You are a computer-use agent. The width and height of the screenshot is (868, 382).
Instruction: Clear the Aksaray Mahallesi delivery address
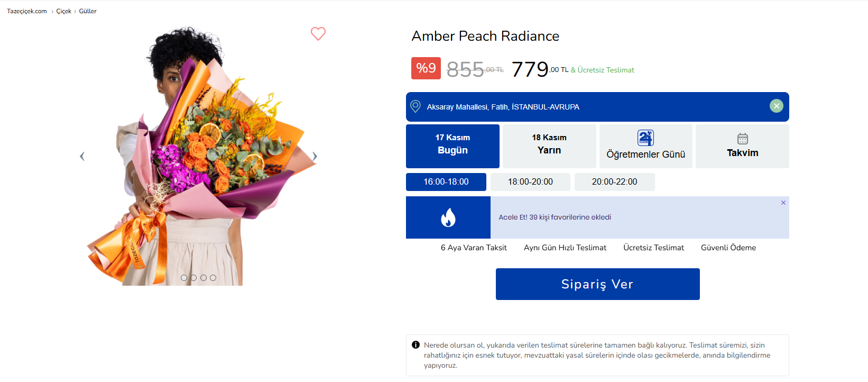pos(776,106)
